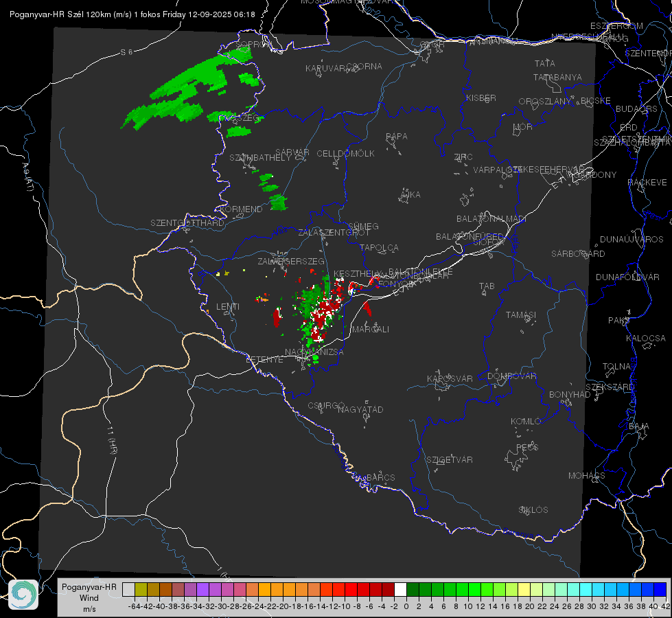Click the KAPOSVÁR town label

[450, 378]
